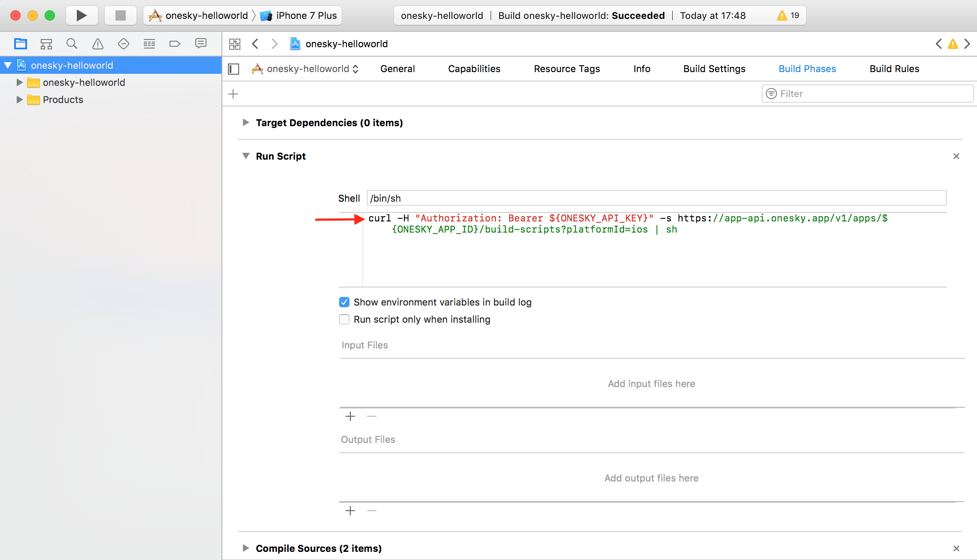
Task: Select onesky-helloworld folder in navigator
Action: pos(84,82)
